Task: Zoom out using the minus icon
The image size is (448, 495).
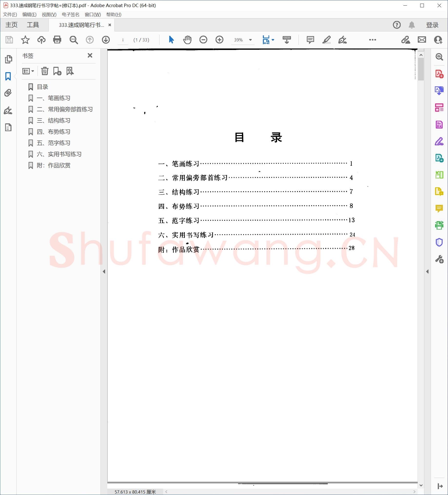Action: click(203, 40)
